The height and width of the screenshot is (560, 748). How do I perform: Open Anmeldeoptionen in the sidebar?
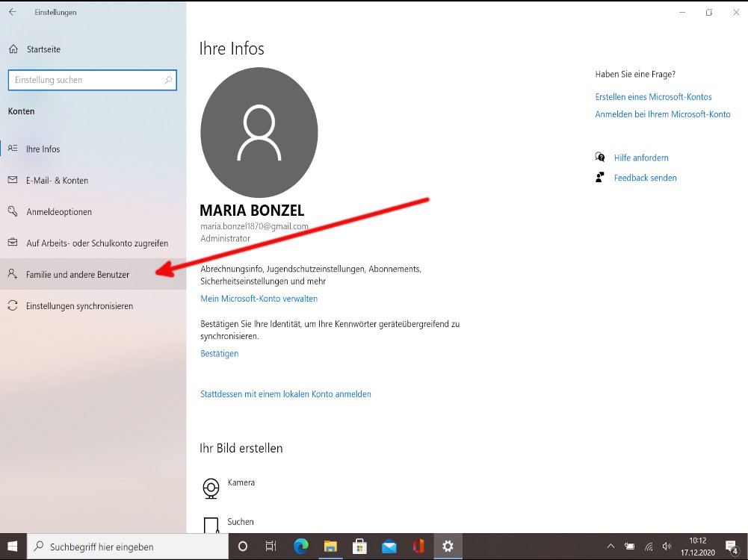(x=59, y=212)
